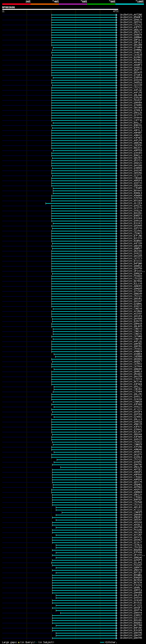Select hit UniRef100_Q2PYY6
The width and height of the screenshot is (146, 644).
[x=131, y=228]
